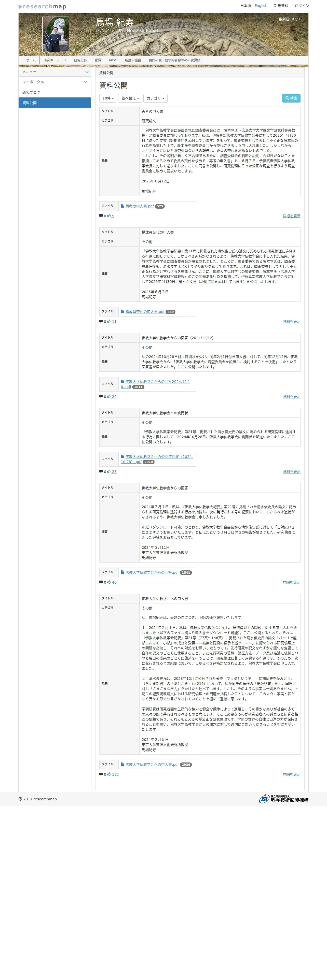
Task: Open the カテゴリ filter dropdown
Action: 155,98
